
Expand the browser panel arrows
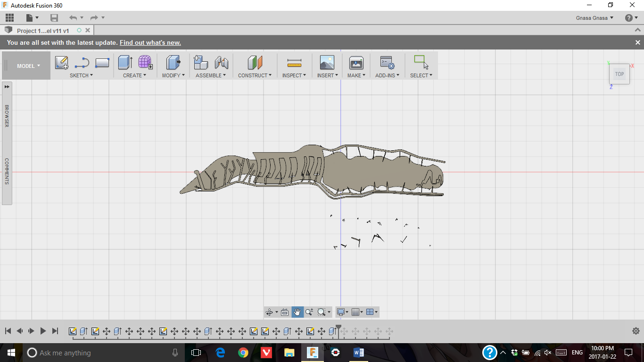[7, 87]
